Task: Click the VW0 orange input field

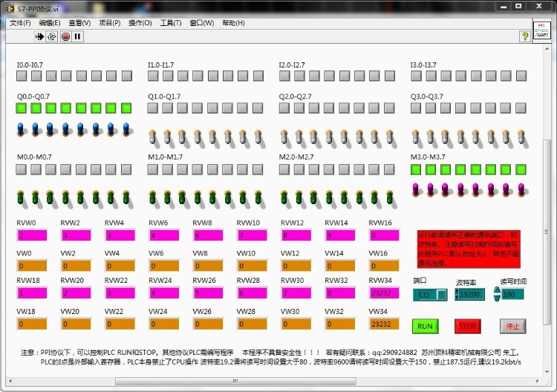Action: tap(31, 266)
